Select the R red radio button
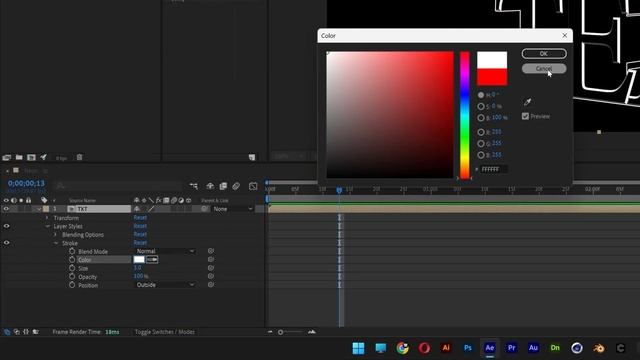This screenshot has height=360, width=640. click(481, 132)
